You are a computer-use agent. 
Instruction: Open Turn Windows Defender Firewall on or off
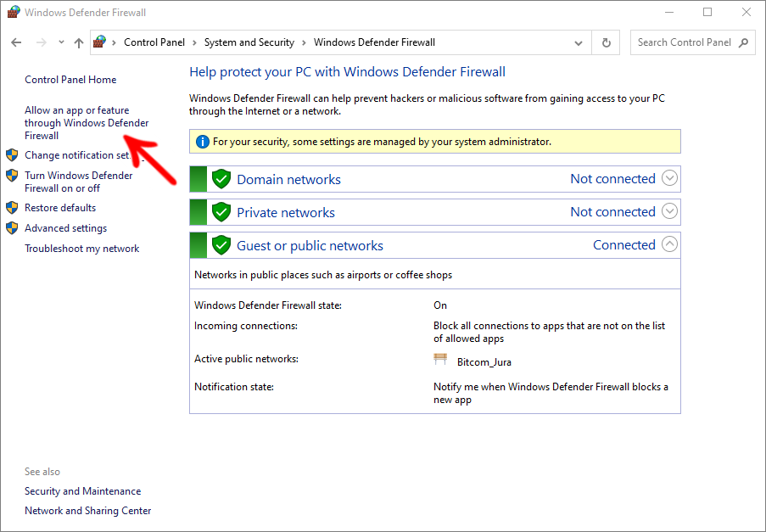(79, 182)
